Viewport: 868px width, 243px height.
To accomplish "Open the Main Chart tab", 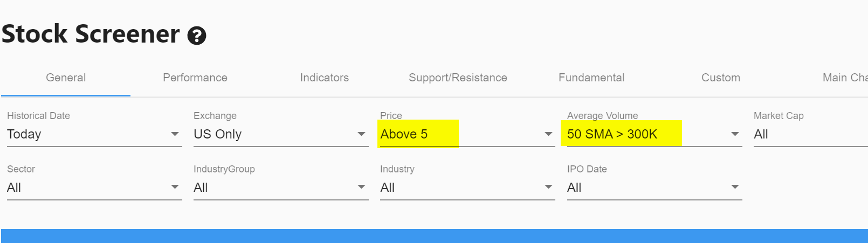I will [845, 78].
